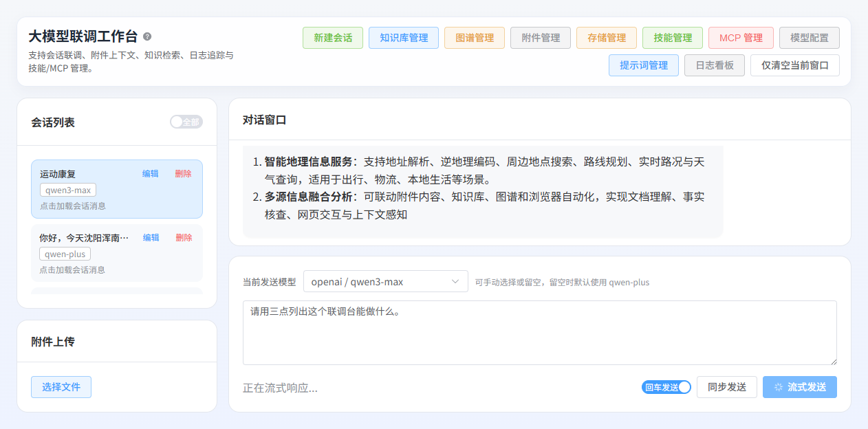Open 图谱管理
The image size is (868, 429).
tap(475, 38)
